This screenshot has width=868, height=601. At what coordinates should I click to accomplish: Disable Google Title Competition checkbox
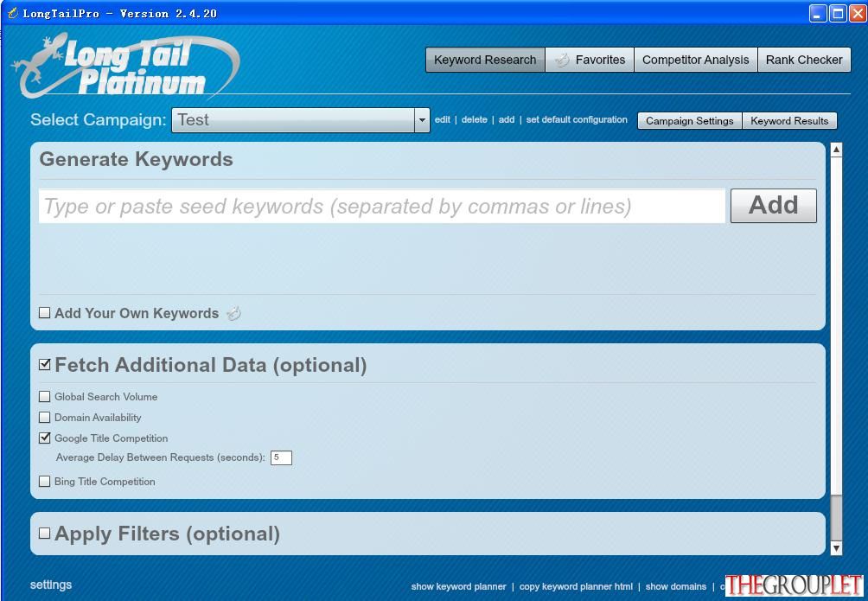44,438
